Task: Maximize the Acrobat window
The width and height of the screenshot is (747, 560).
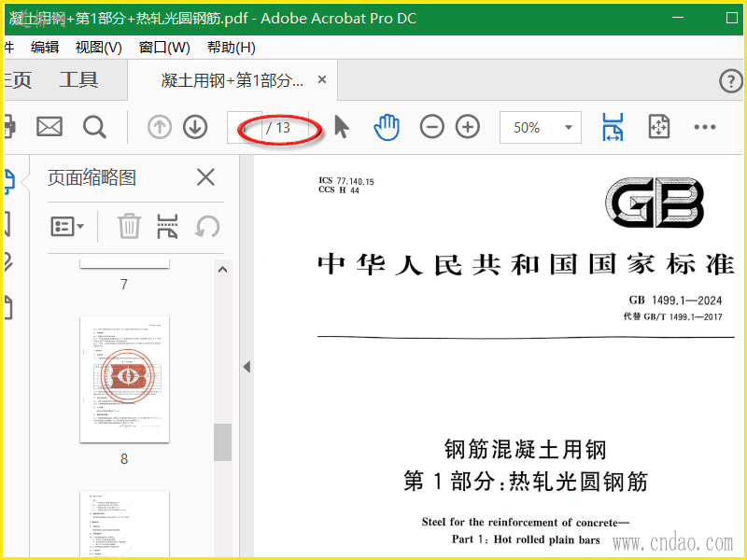Action: tap(732, 18)
